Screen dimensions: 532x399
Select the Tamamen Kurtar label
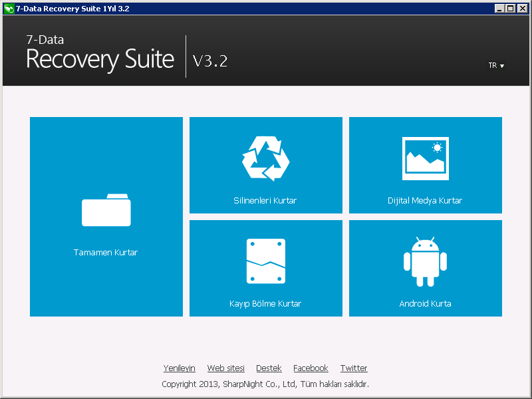(106, 253)
